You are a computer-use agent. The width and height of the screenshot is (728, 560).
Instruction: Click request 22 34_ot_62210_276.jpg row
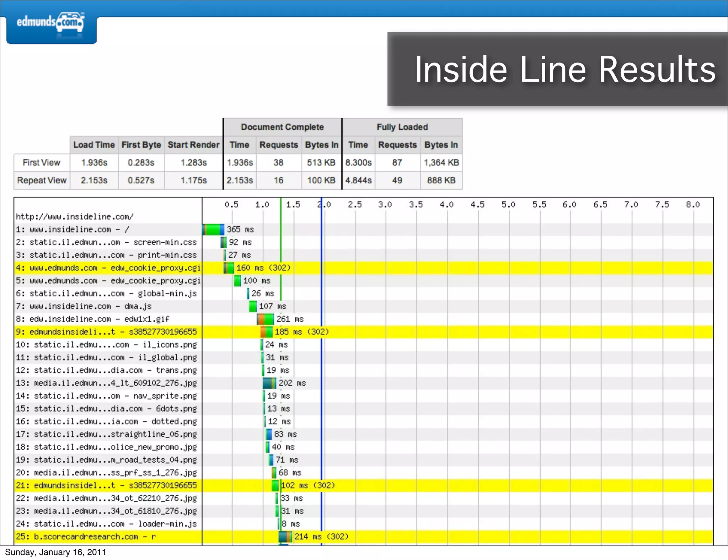pyautogui.click(x=363, y=498)
